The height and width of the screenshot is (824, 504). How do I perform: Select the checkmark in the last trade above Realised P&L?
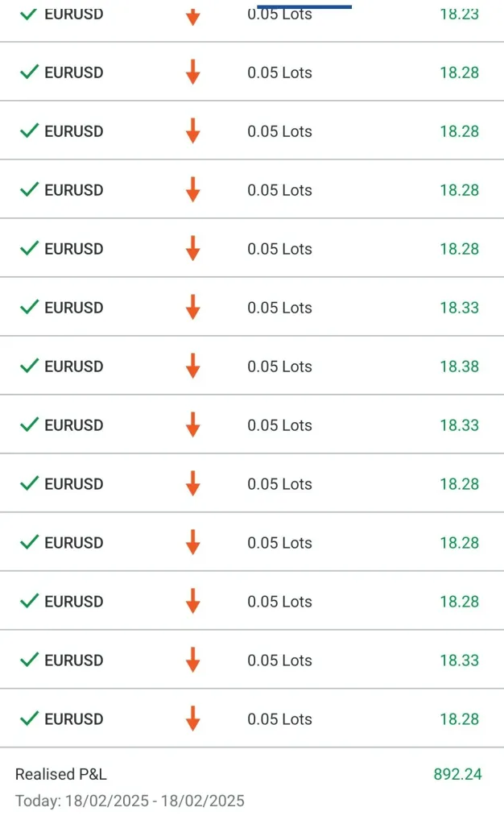pos(30,718)
